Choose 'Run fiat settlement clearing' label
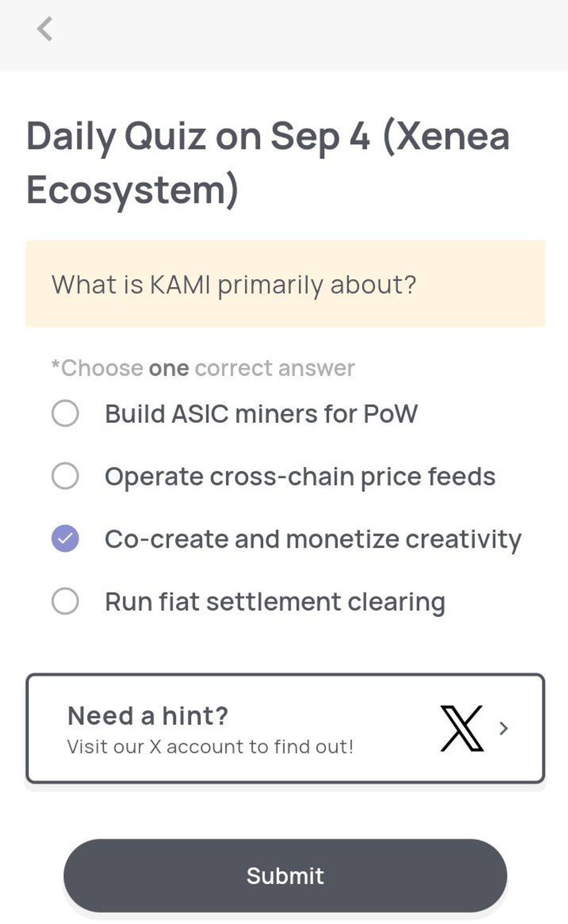568x924 pixels. [275, 602]
